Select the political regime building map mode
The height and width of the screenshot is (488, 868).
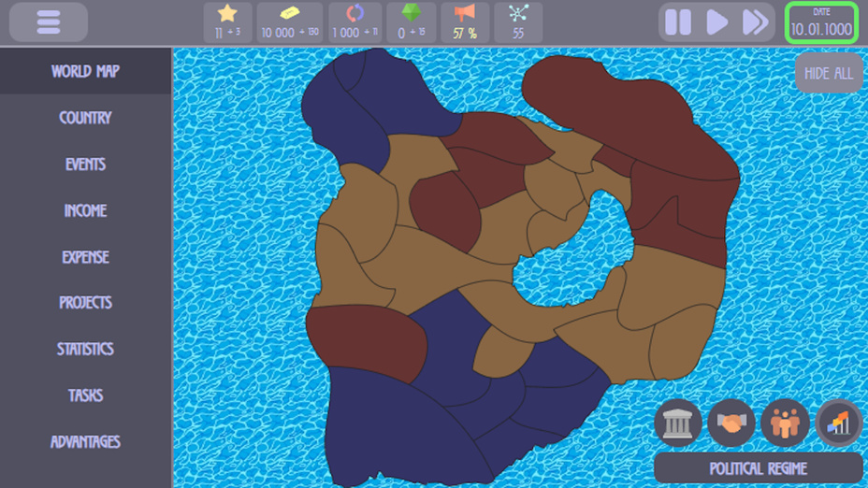[x=677, y=423]
